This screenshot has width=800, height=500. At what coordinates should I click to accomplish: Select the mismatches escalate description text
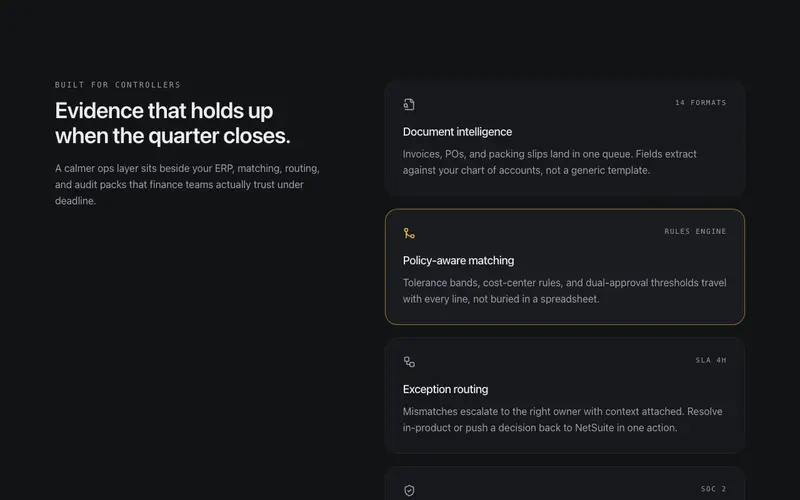[x=562, y=419]
